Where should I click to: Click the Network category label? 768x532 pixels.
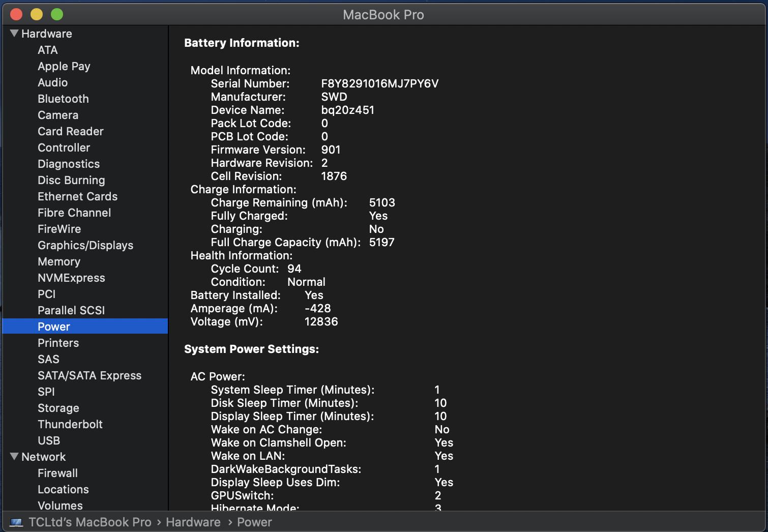44,457
